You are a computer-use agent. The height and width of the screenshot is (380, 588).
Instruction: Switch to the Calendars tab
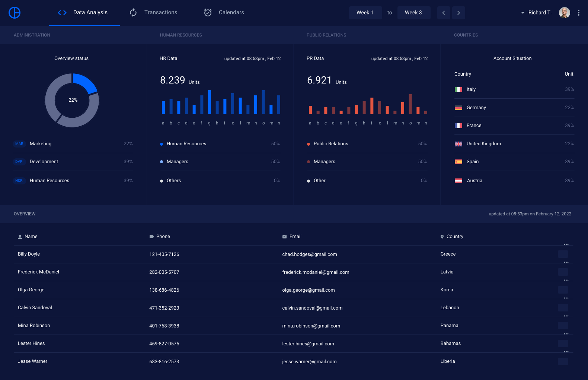pyautogui.click(x=224, y=13)
